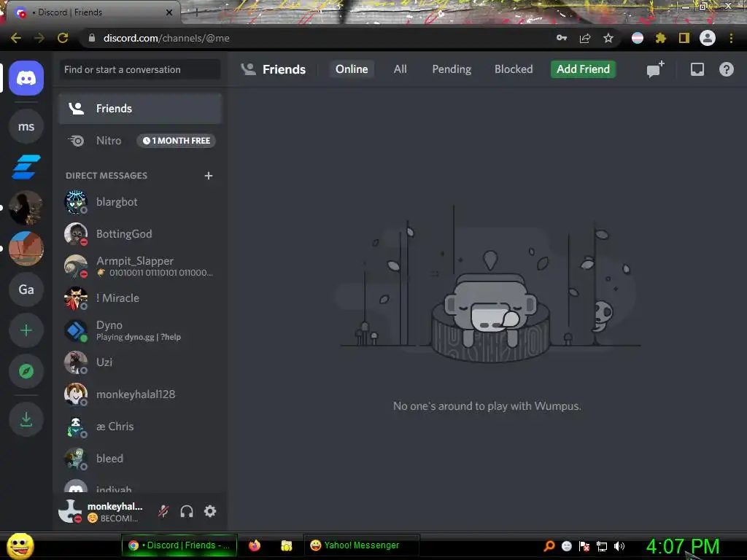This screenshot has width=747, height=560.
Task: Click the 'monkeyhal...' username in user panel
Action: [x=115, y=506]
